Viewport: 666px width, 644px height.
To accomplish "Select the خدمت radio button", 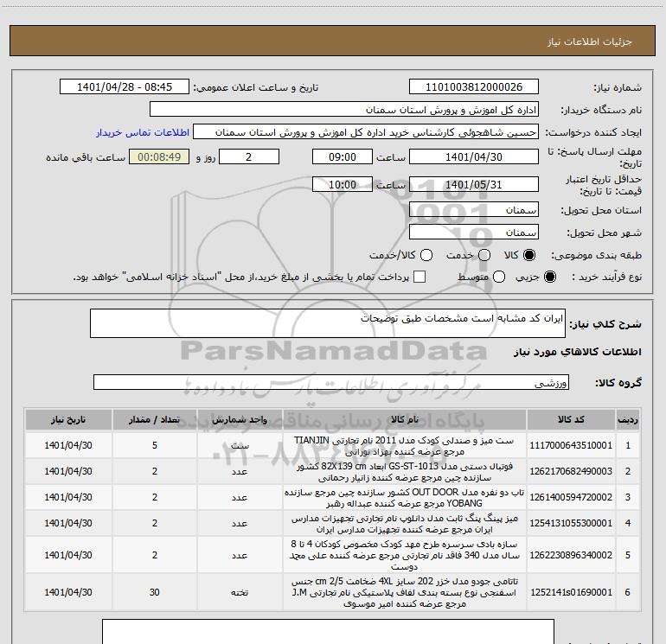I will pyautogui.click(x=484, y=255).
